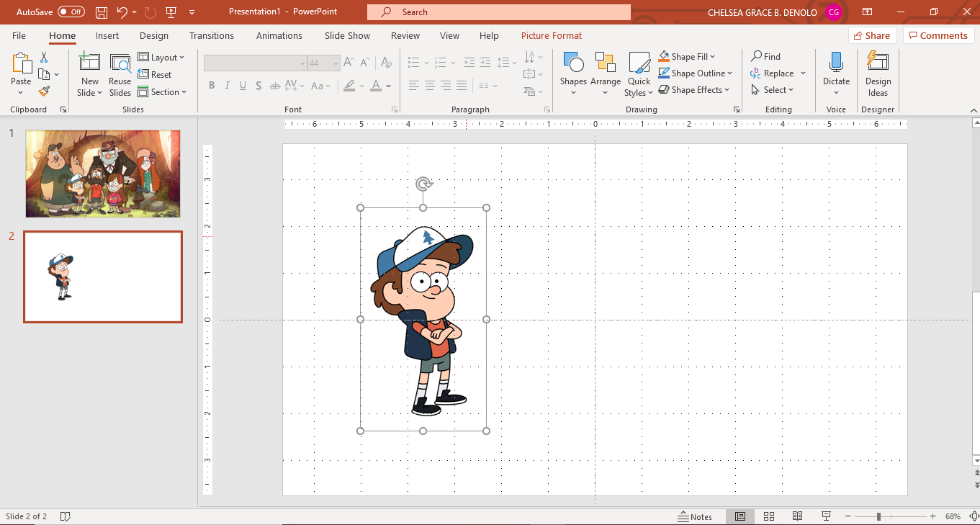Select slide 2 thumbnail
Image resolution: width=980 pixels, height=525 pixels.
click(x=103, y=277)
